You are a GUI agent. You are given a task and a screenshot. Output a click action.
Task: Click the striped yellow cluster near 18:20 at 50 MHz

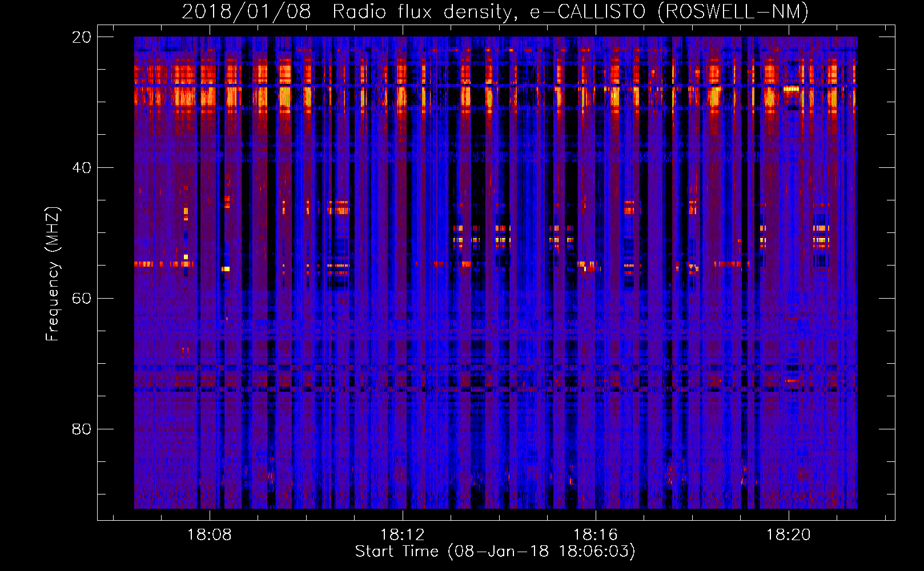coord(821,234)
